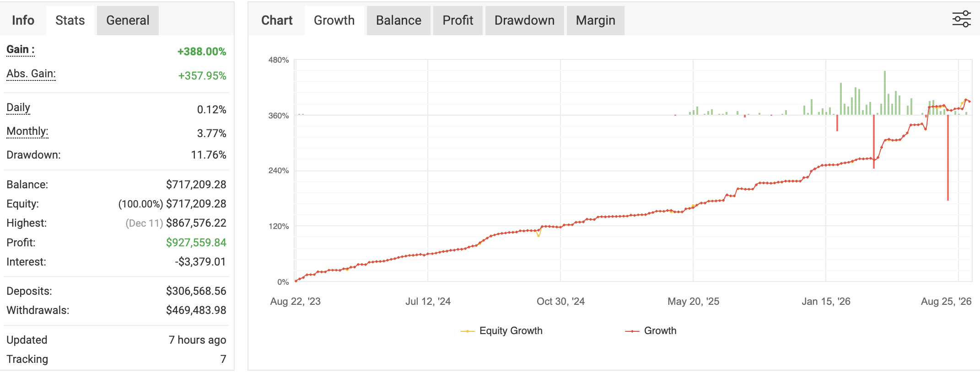Toggle Equity Growth legend series
The height and width of the screenshot is (372, 980).
pyautogui.click(x=501, y=331)
